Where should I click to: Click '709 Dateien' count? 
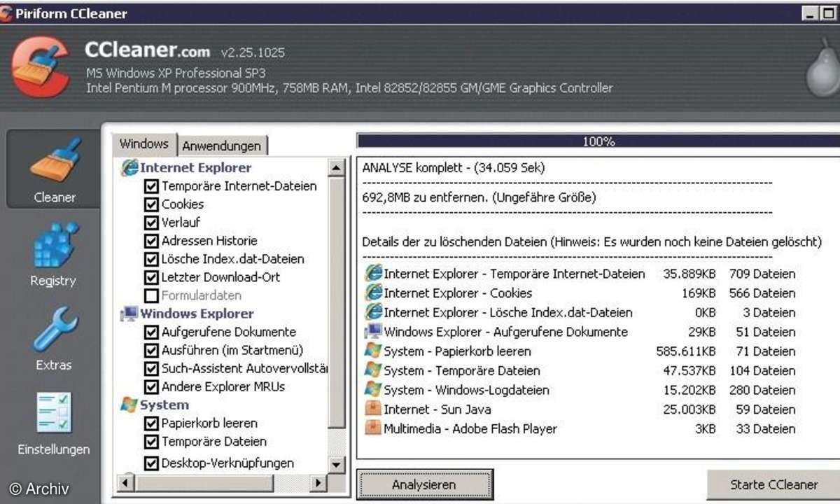pos(762,274)
